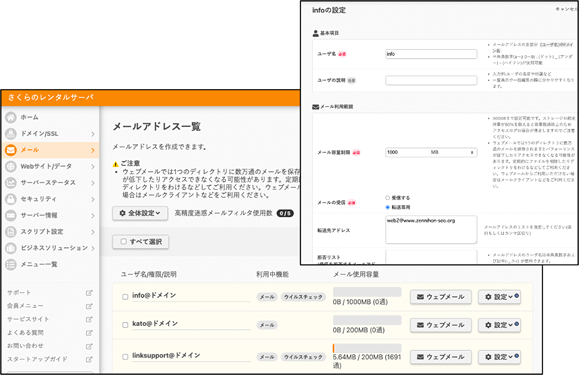
Task: Click the よくある質問 link
Action: (25, 333)
